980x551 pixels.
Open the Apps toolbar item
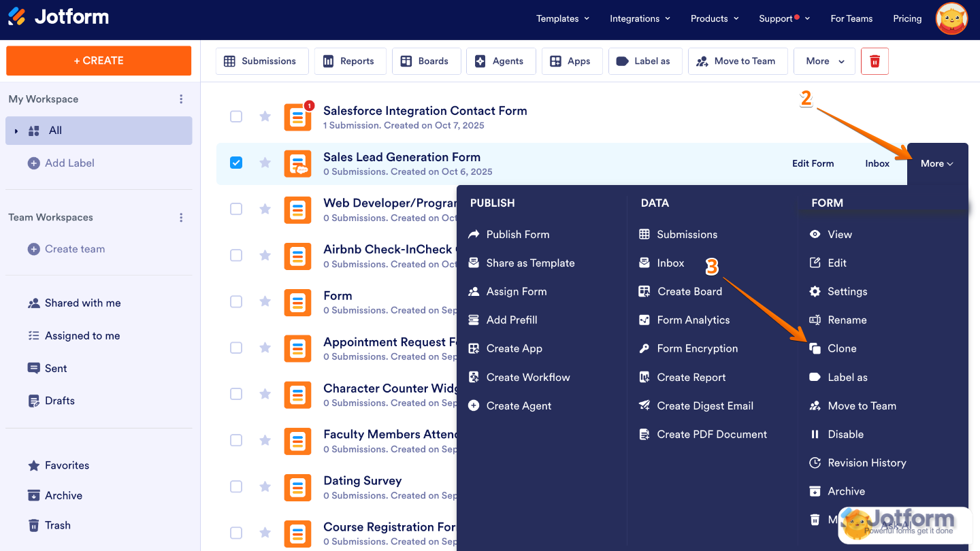(x=572, y=61)
